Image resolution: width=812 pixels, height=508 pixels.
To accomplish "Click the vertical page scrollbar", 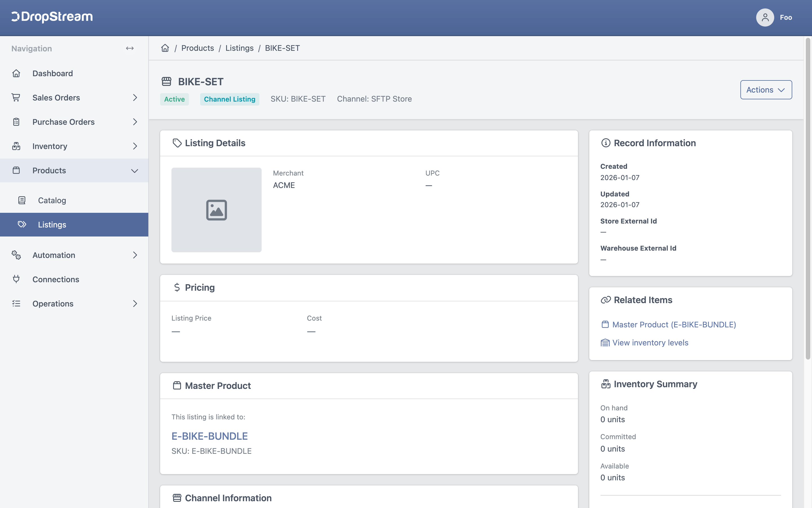I will pyautogui.click(x=808, y=198).
